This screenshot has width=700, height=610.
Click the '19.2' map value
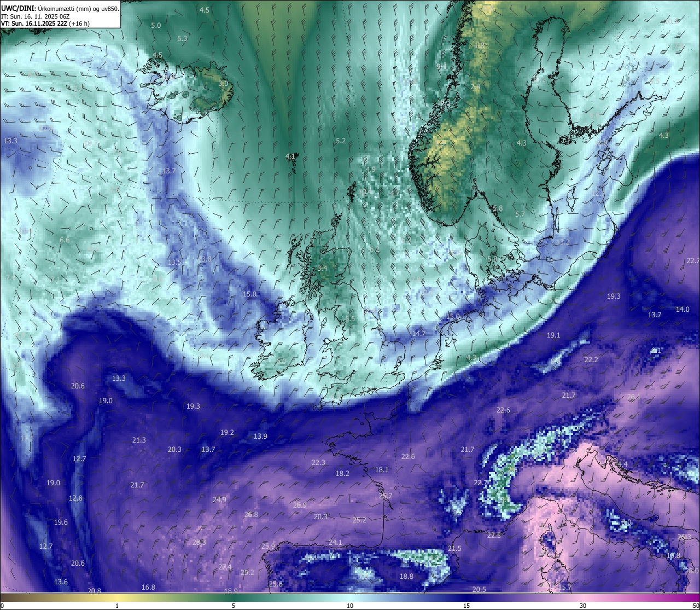pos(227,432)
